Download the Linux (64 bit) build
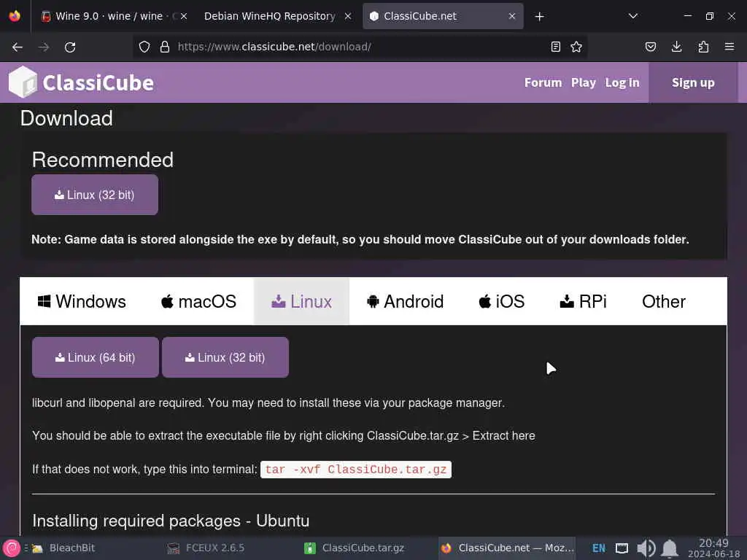This screenshot has width=747, height=560. click(96, 357)
